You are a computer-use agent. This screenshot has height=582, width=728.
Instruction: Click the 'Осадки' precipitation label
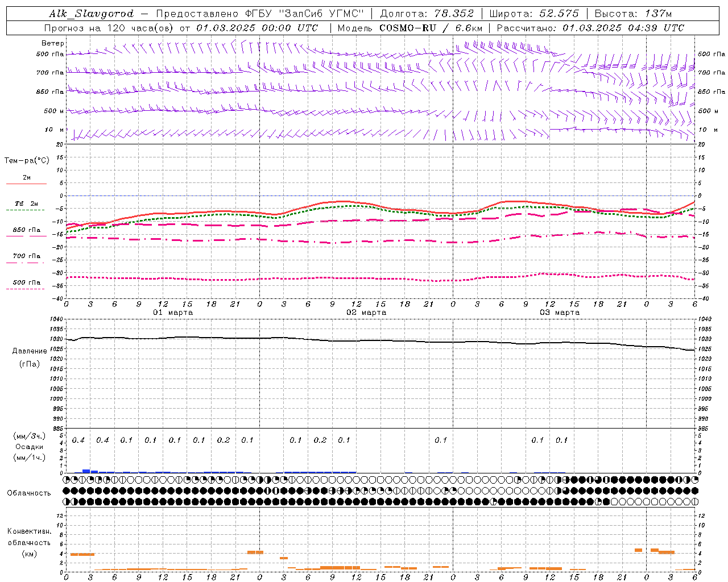pos(30,447)
